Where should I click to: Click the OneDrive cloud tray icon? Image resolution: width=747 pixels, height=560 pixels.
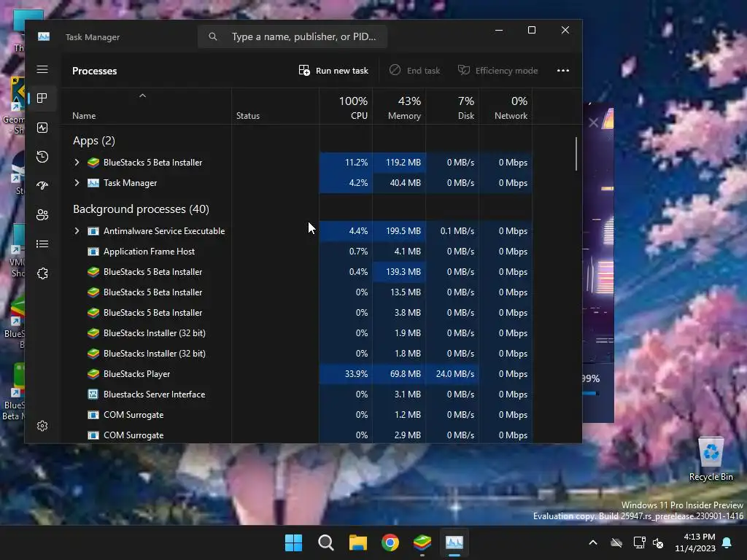point(616,542)
